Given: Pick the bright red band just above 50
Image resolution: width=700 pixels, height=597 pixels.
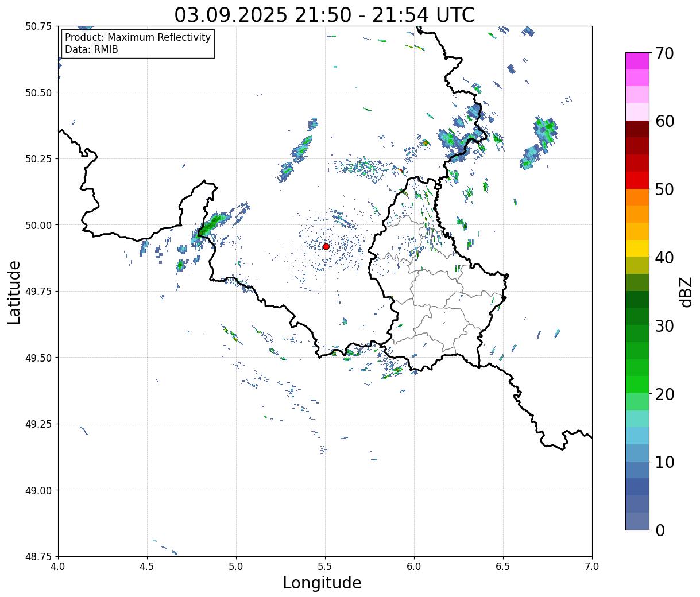Looking at the screenshot, I should pyautogui.click(x=637, y=180).
